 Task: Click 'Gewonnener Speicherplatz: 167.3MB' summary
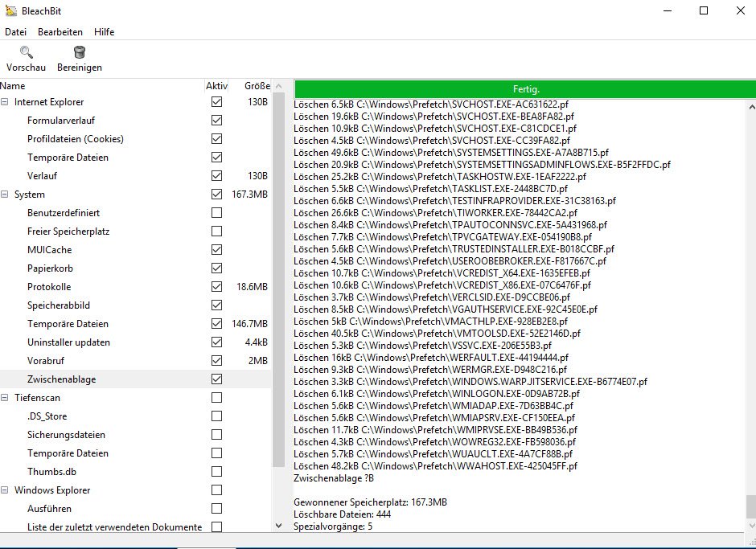coord(370,502)
